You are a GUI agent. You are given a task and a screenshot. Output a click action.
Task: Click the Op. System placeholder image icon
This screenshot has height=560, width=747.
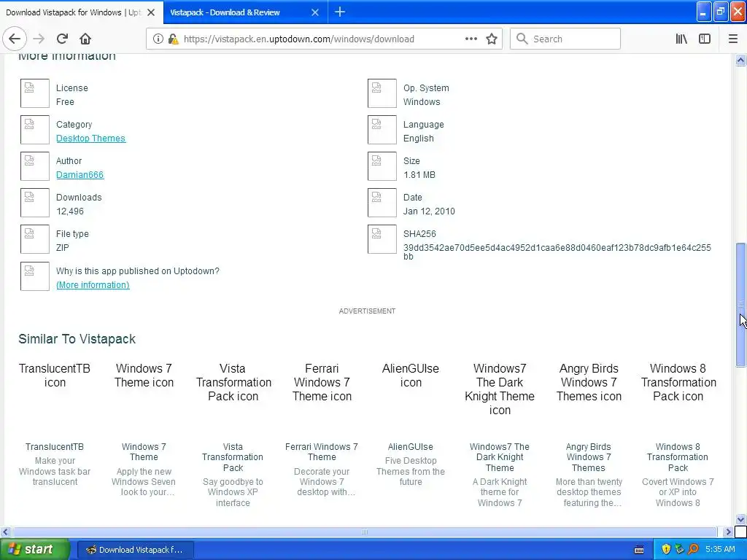click(x=382, y=93)
